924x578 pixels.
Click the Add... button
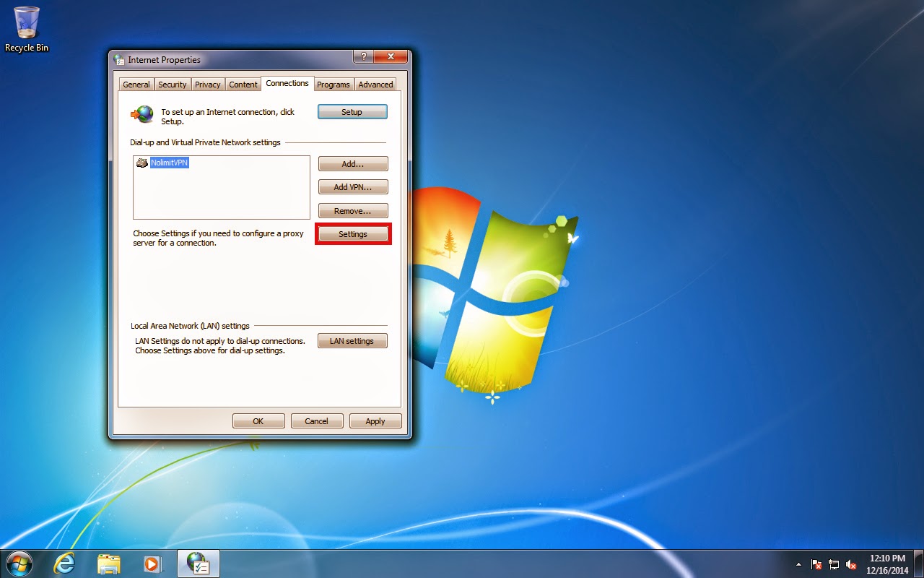[x=353, y=164]
